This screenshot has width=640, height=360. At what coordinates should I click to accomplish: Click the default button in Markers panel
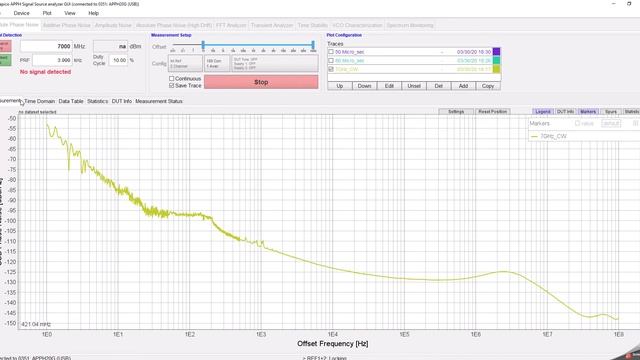coord(611,124)
